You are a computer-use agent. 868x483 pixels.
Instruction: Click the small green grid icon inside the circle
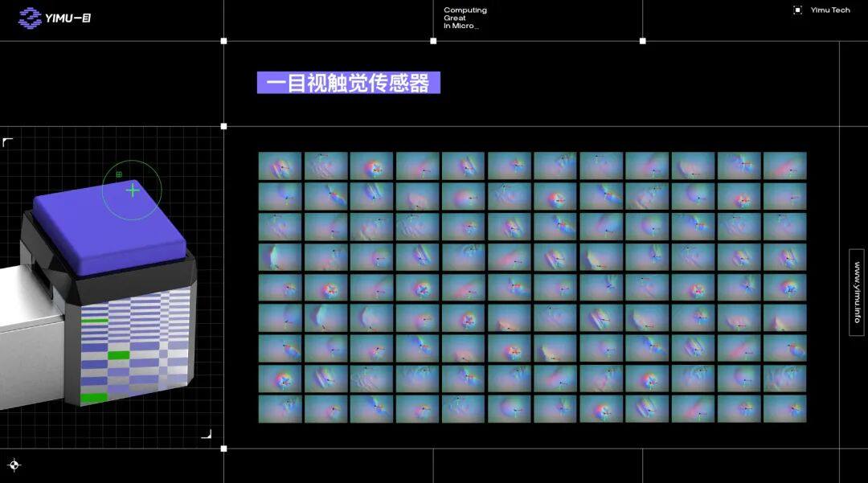pyautogui.click(x=119, y=174)
